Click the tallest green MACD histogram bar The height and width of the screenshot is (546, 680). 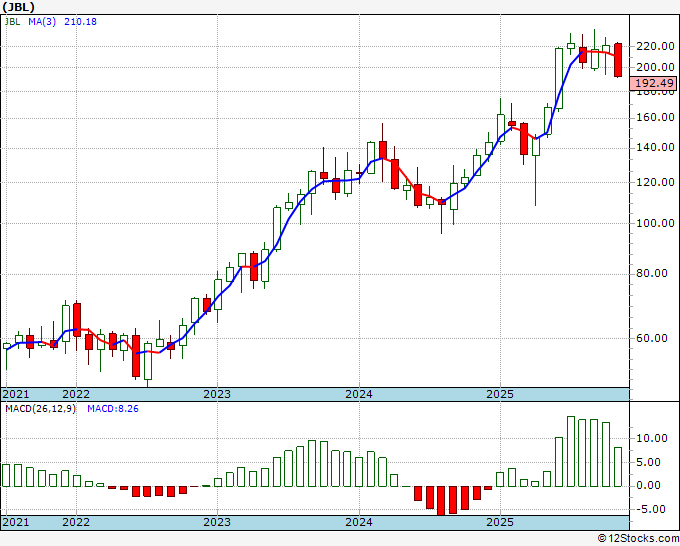[571, 451]
